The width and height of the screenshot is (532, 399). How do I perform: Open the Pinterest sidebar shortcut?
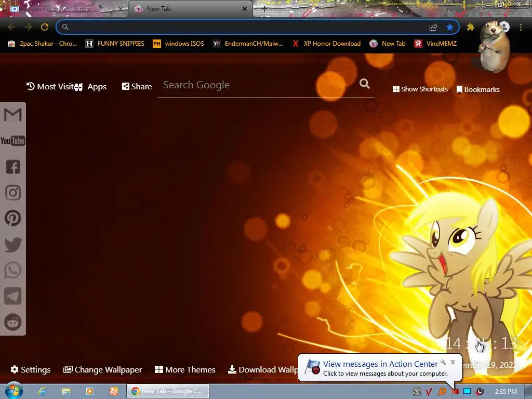13,218
